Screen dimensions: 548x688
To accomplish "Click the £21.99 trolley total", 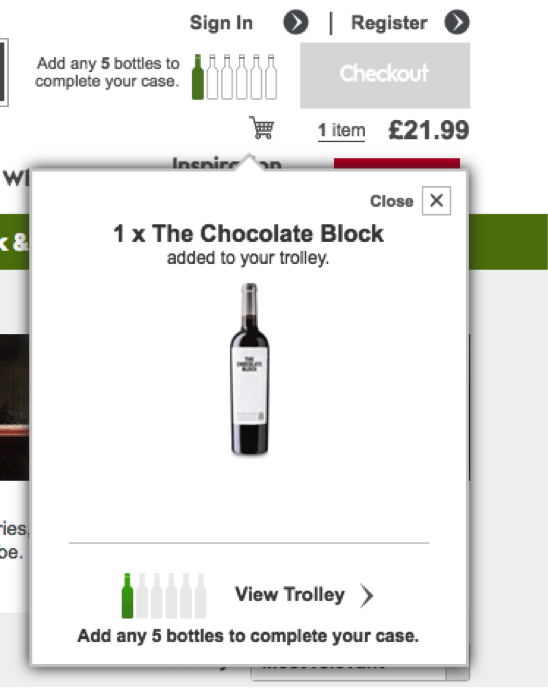I will coord(429,130).
